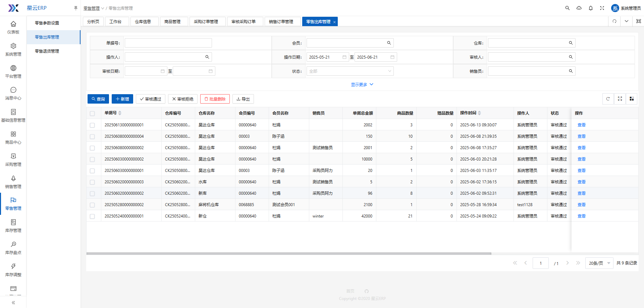
Task: Toggle table fullscreen expand icon
Action: [620, 99]
